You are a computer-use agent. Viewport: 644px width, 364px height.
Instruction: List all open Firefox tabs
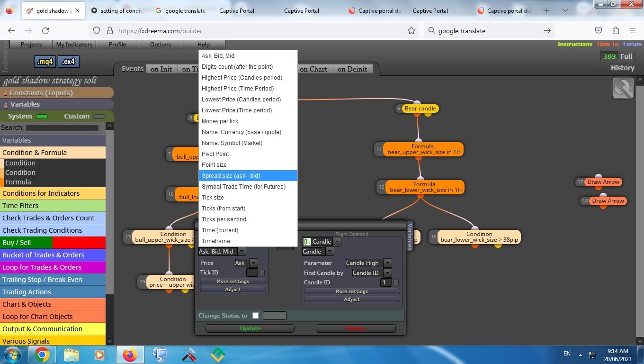[x=565, y=10]
